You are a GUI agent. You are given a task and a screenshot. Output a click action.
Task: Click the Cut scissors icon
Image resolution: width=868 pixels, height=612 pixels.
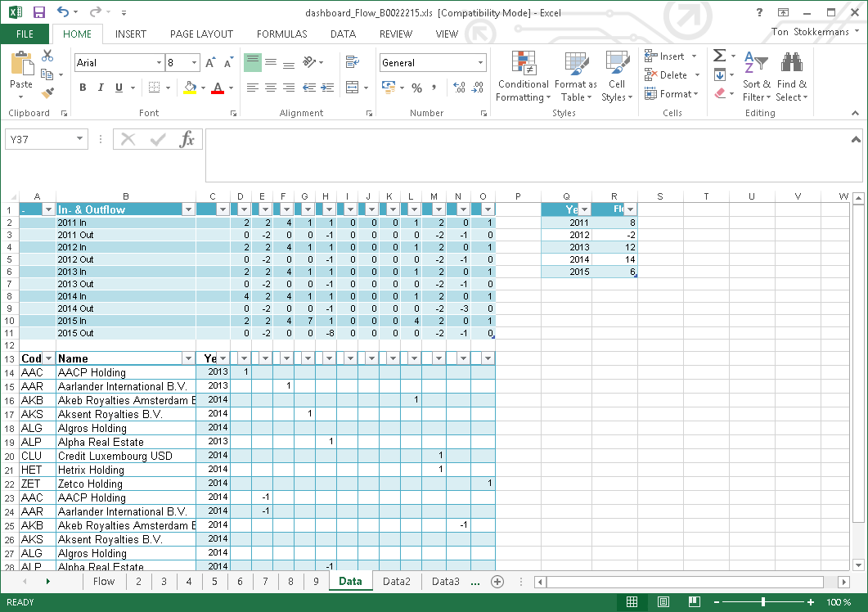pos(47,56)
